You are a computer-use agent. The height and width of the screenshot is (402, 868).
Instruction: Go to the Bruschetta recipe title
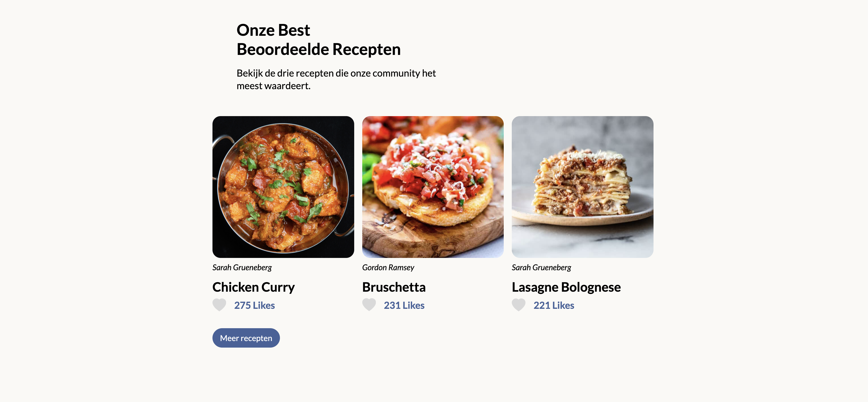pos(393,287)
